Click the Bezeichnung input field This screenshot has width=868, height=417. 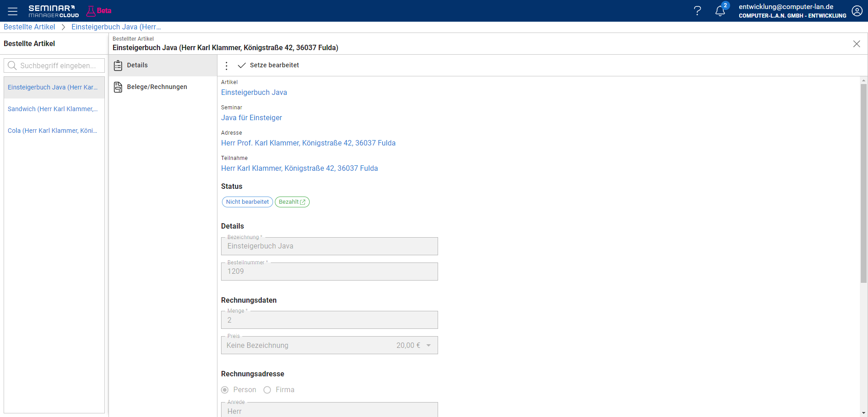point(330,246)
